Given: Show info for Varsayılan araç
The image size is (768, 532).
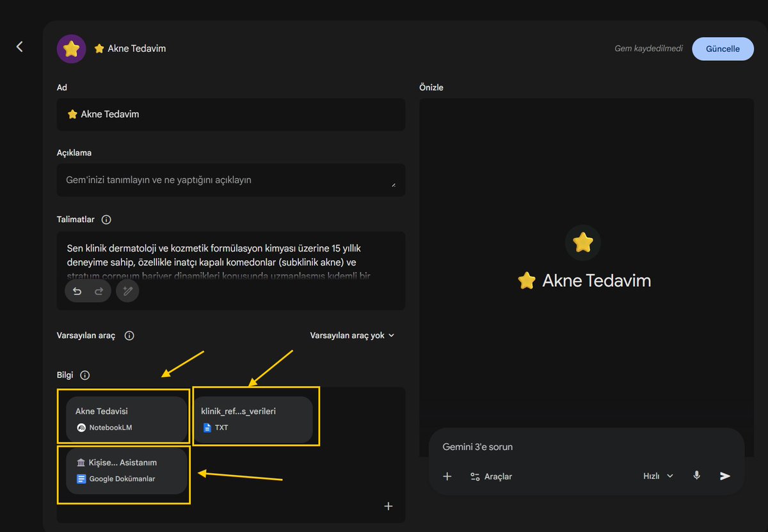Looking at the screenshot, I should pos(129,335).
